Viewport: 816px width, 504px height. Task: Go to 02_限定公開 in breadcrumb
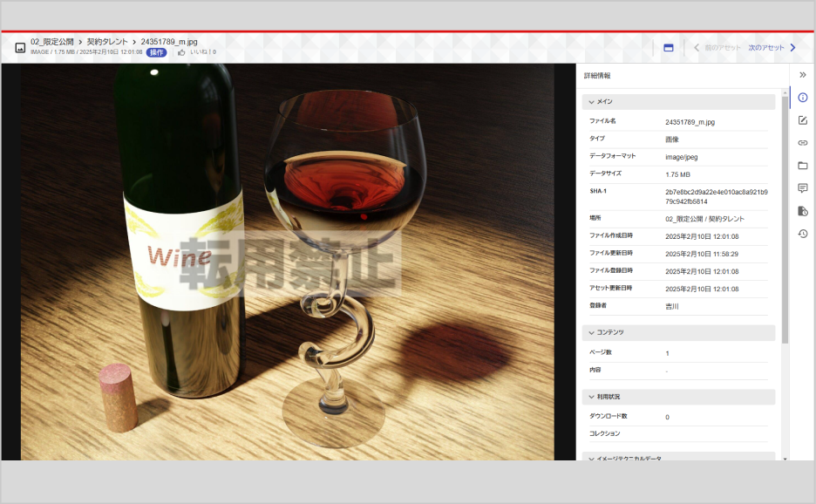[x=52, y=41]
